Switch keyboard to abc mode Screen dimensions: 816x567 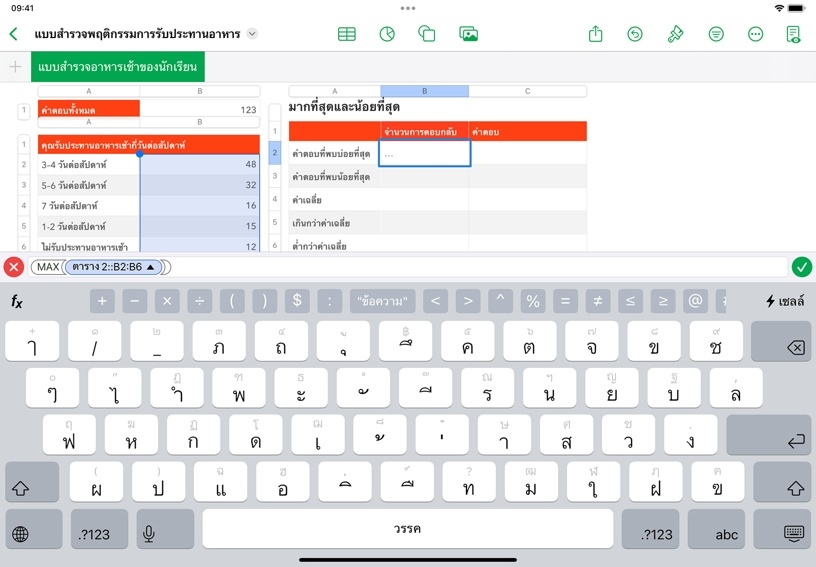tap(727, 534)
